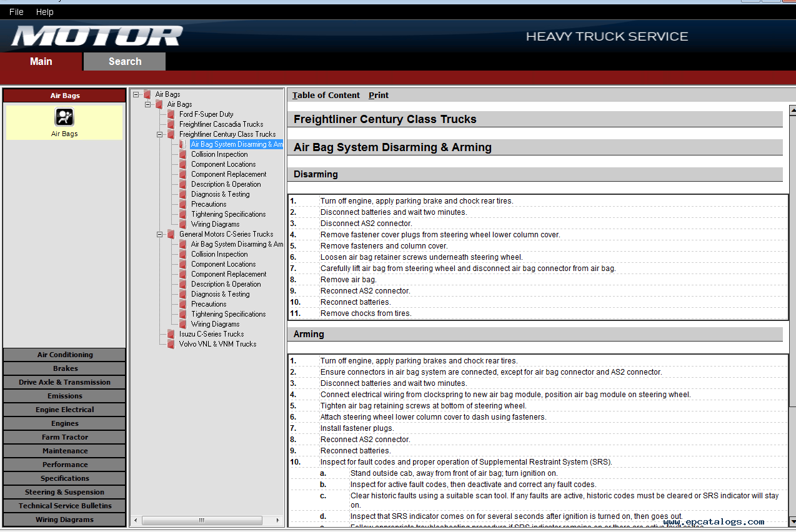Open Freightliner Century's Wiring Diagrams book icon
This screenshot has width=796, height=532.
[182, 224]
